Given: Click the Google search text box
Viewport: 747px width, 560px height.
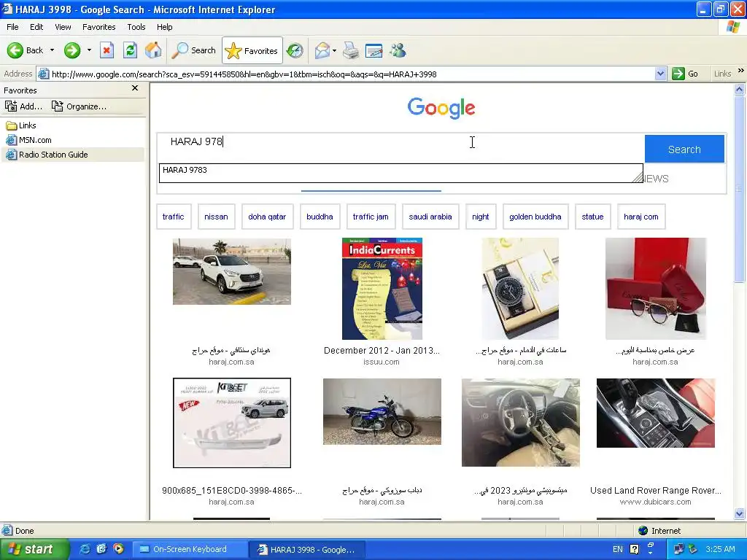Looking at the screenshot, I should coord(400,141).
